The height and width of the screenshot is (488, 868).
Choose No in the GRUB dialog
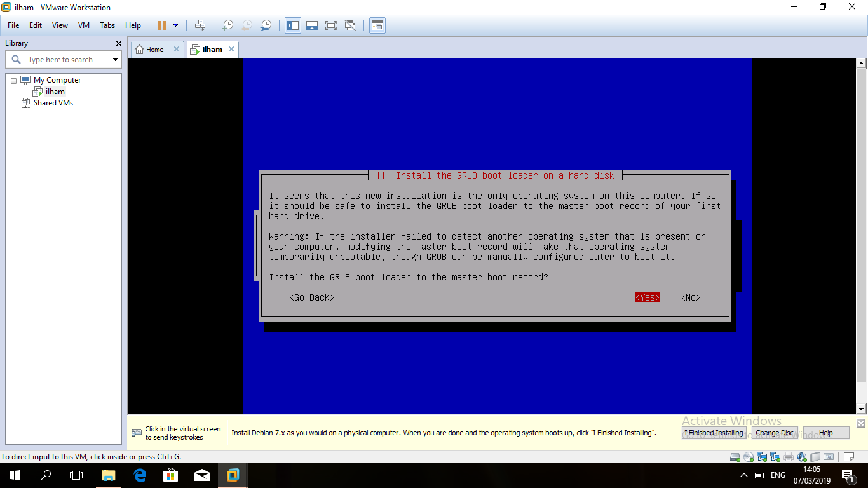pyautogui.click(x=690, y=297)
